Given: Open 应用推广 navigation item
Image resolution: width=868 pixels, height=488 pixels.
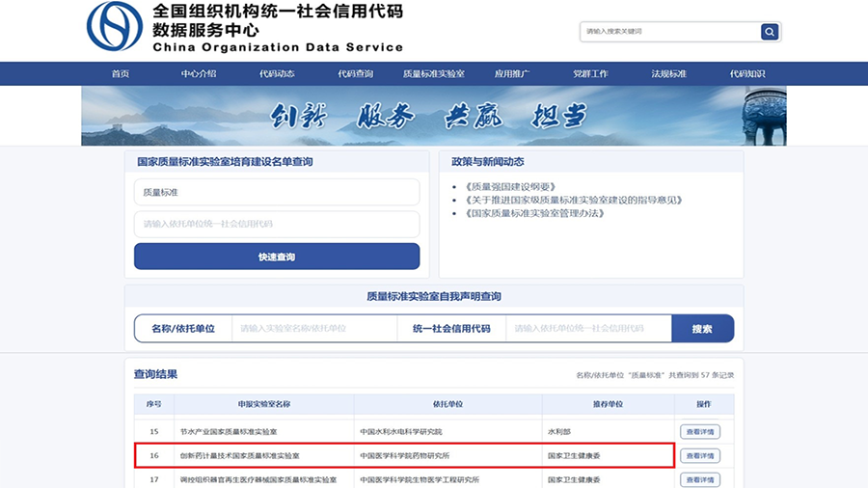Looking at the screenshot, I should (x=512, y=74).
